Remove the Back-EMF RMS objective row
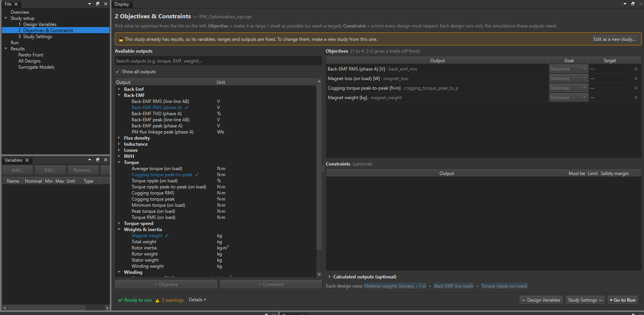 636,69
